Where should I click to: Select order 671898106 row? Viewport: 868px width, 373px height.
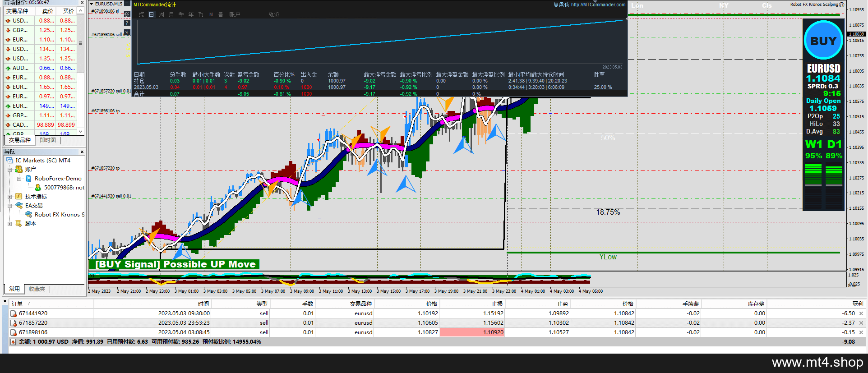pyautogui.click(x=437, y=332)
